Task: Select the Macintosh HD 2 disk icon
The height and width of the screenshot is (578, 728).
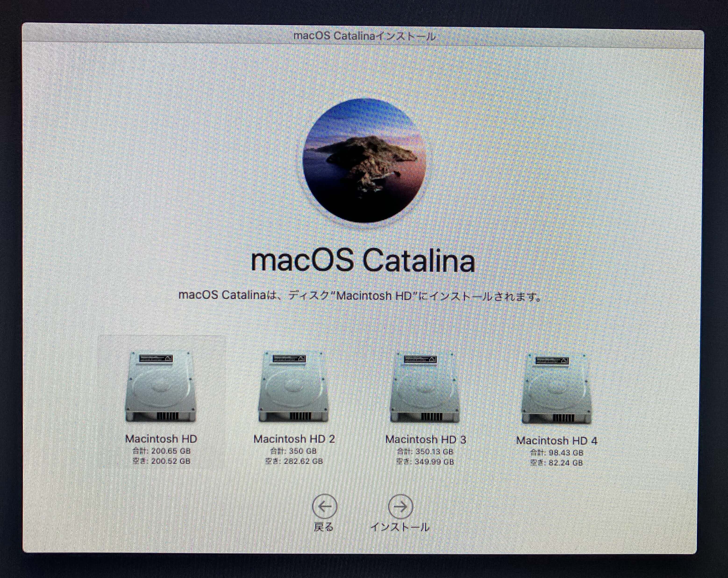Action: pyautogui.click(x=293, y=387)
